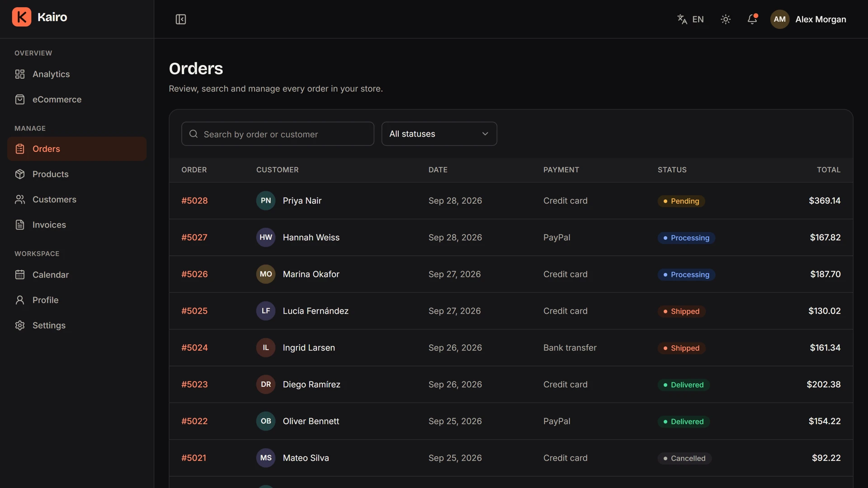Click Ingrid Larsen's Shipped badge
This screenshot has height=488, width=868.
point(681,348)
